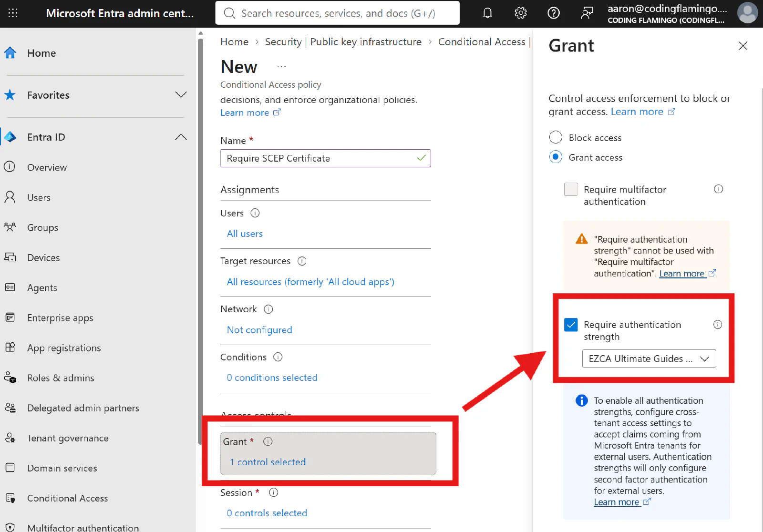Open 0 conditions selected link
763x532 pixels.
(x=272, y=378)
